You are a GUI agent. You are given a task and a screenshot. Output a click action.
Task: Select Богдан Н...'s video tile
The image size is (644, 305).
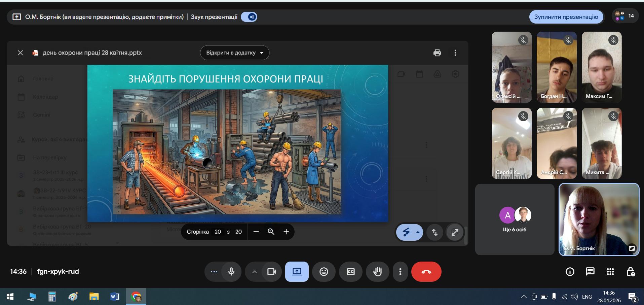coord(557,67)
